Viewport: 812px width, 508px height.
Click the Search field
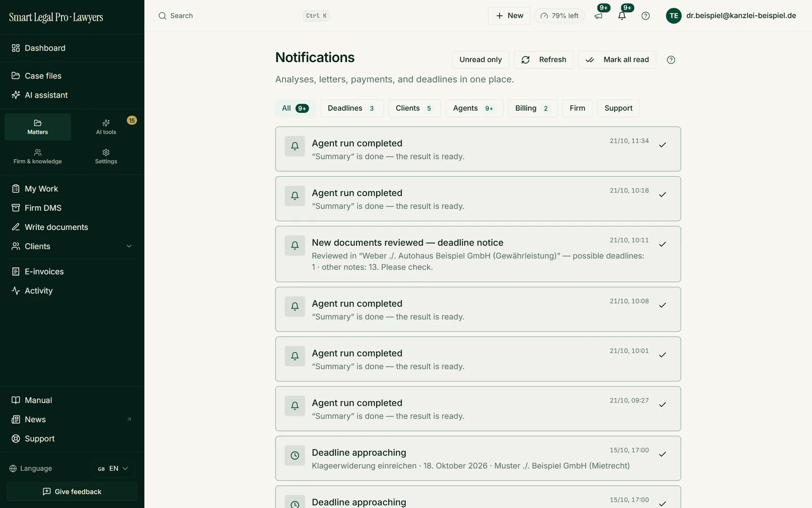point(244,16)
